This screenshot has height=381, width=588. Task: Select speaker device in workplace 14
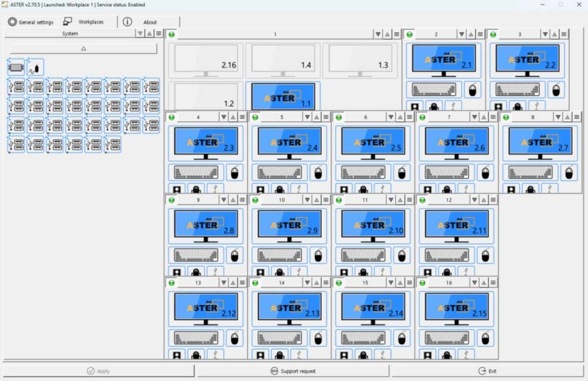(260, 355)
